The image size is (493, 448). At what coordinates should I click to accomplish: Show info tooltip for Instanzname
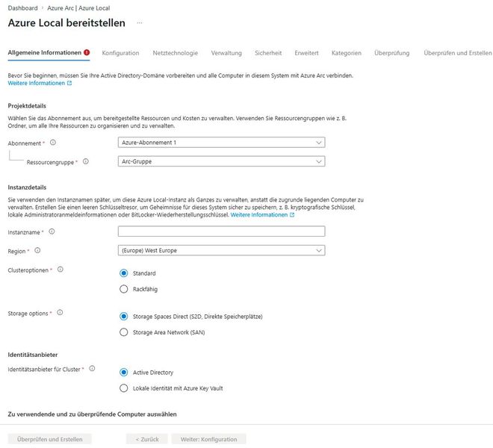[x=52, y=231]
